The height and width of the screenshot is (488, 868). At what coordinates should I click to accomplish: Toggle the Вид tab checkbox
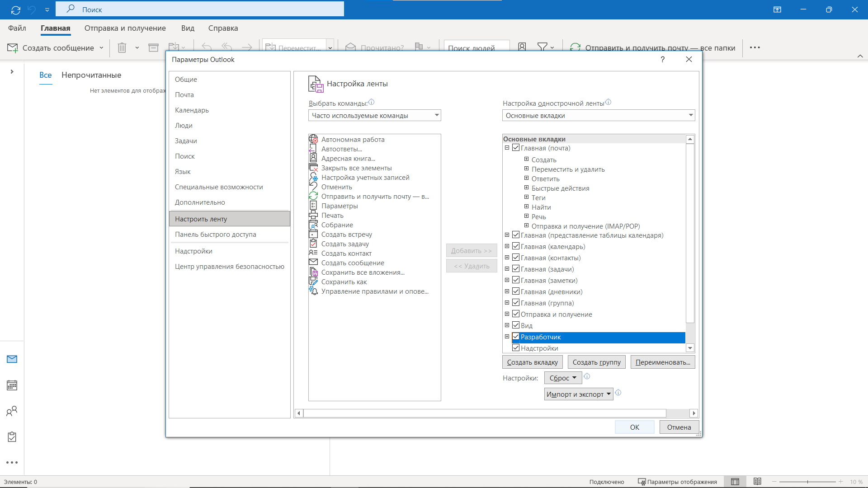pyautogui.click(x=516, y=325)
